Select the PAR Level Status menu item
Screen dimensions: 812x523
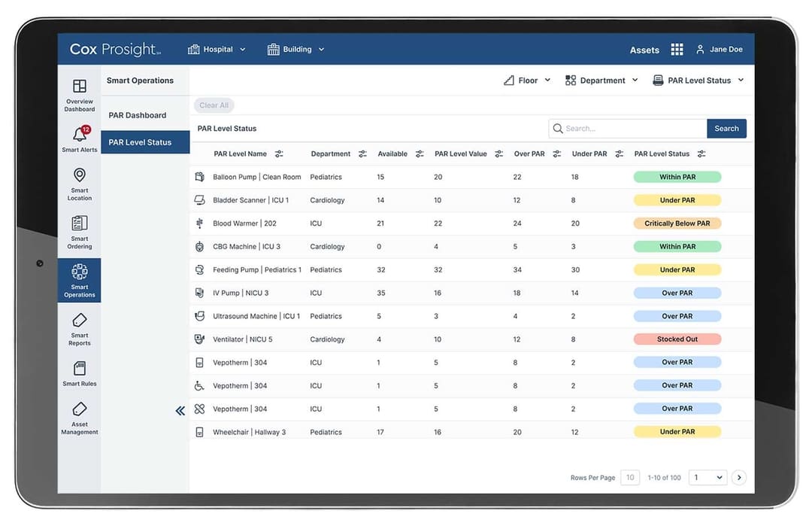click(140, 142)
